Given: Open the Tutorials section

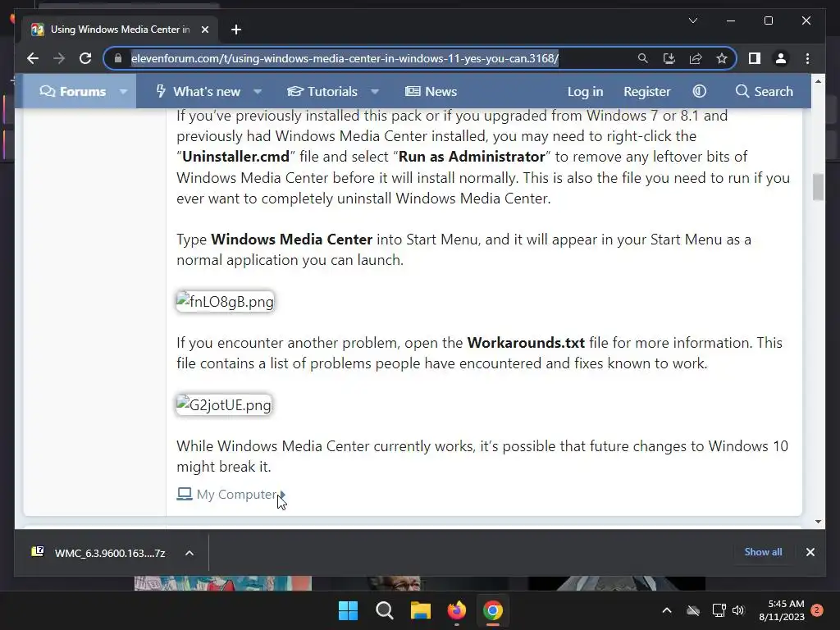Looking at the screenshot, I should [x=322, y=92].
